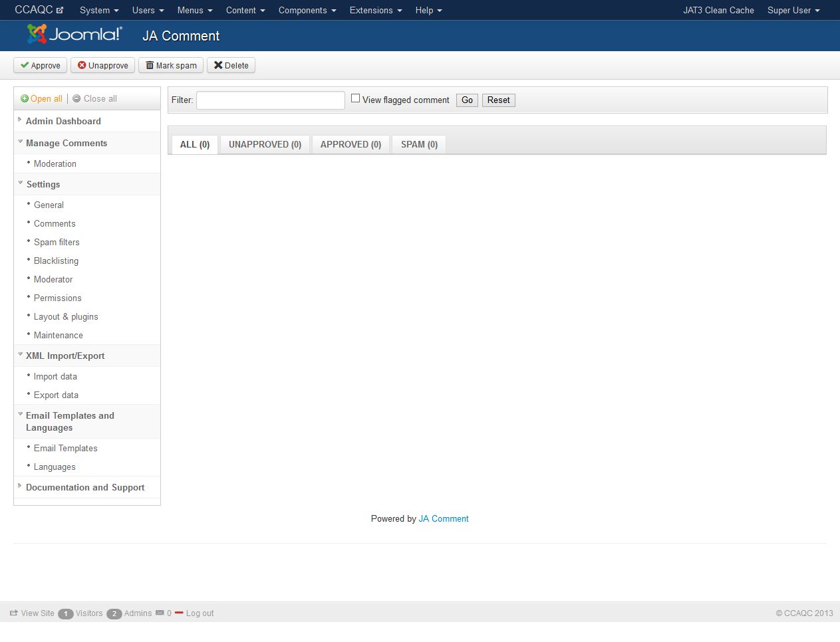The height and width of the screenshot is (642, 840).
Task: Open Moderation under Manage Comments
Action: click(x=55, y=163)
